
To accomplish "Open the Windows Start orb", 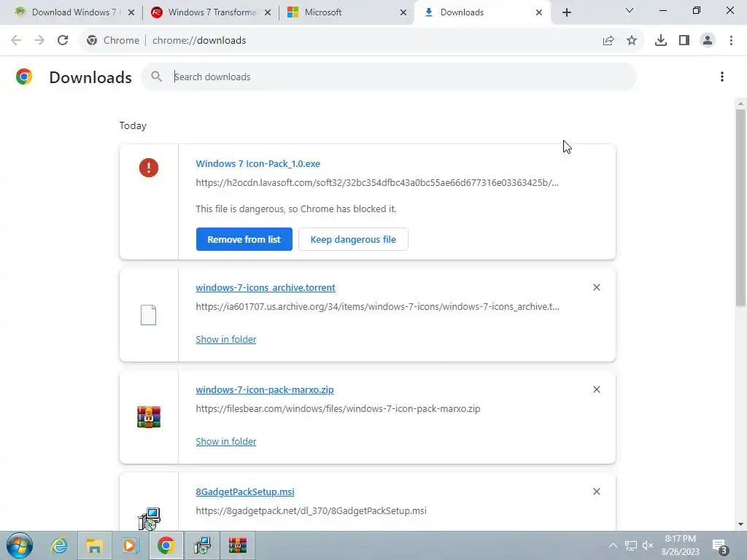I will coord(20,545).
